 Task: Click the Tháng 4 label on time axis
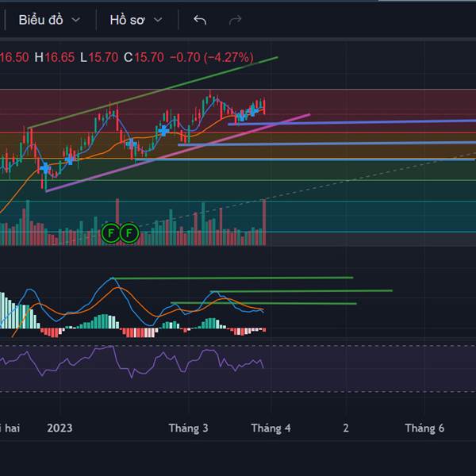pyautogui.click(x=271, y=428)
